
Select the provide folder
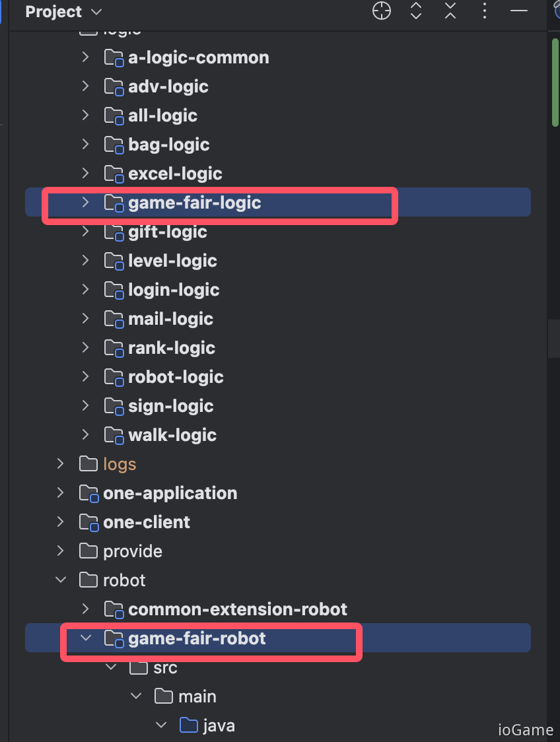[132, 551]
